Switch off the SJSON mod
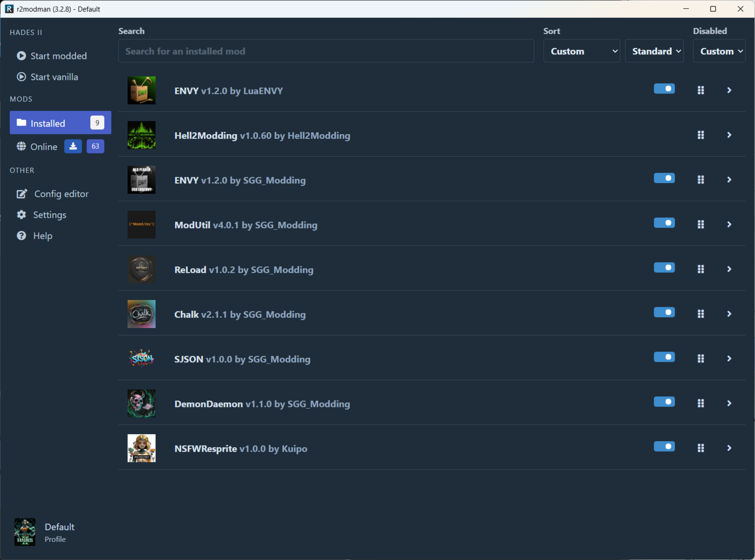 664,357
